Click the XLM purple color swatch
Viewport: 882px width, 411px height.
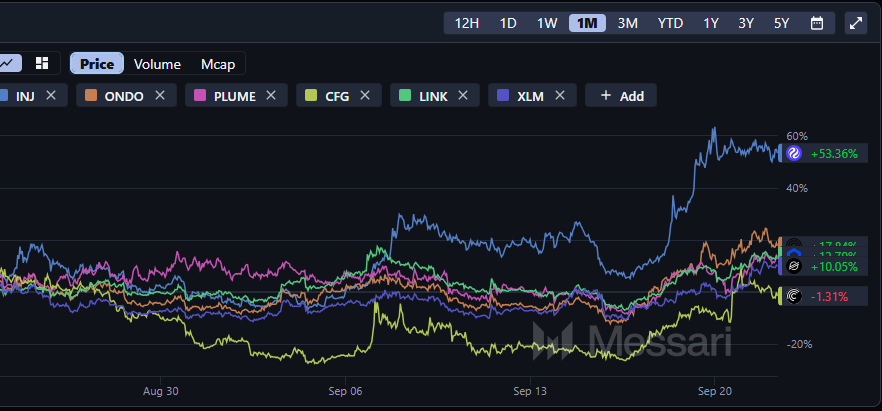click(503, 96)
